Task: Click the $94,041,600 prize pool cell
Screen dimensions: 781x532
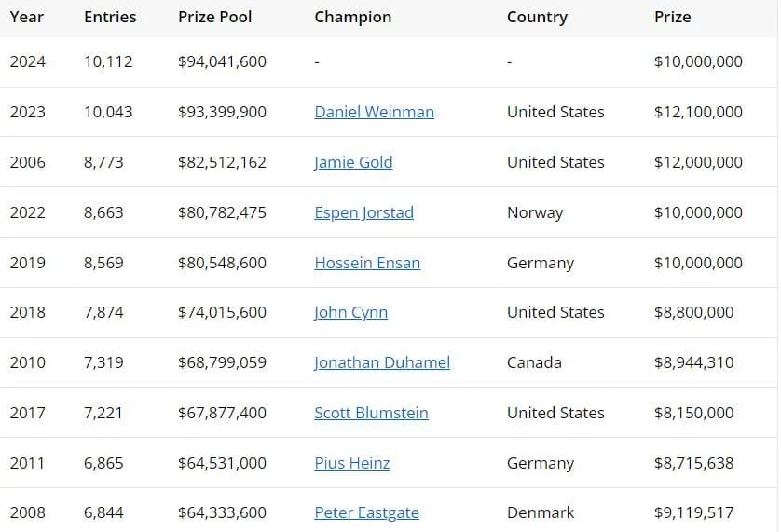Action: [x=222, y=61]
